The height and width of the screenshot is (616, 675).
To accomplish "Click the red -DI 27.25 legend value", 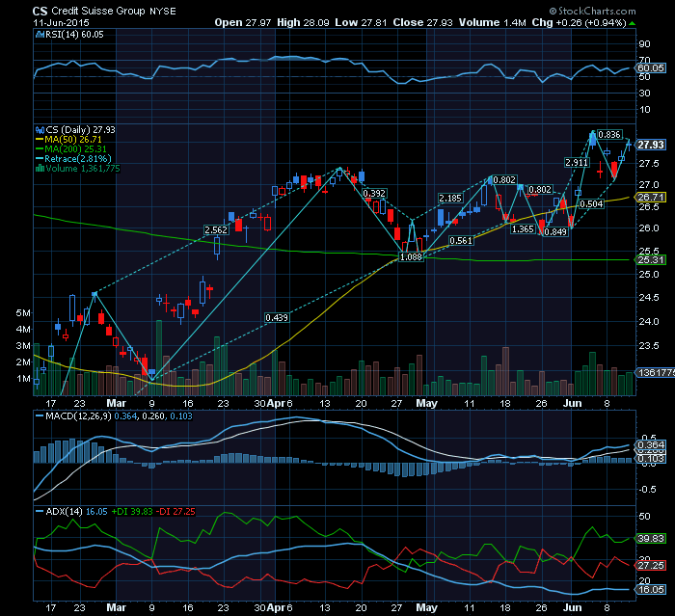I will 175,511.
